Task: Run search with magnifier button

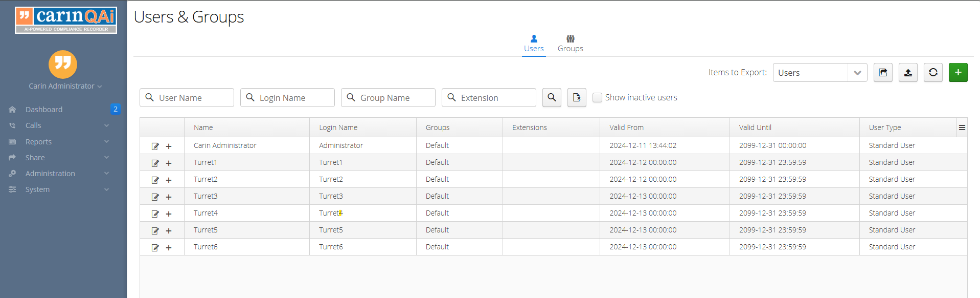Action: click(552, 97)
